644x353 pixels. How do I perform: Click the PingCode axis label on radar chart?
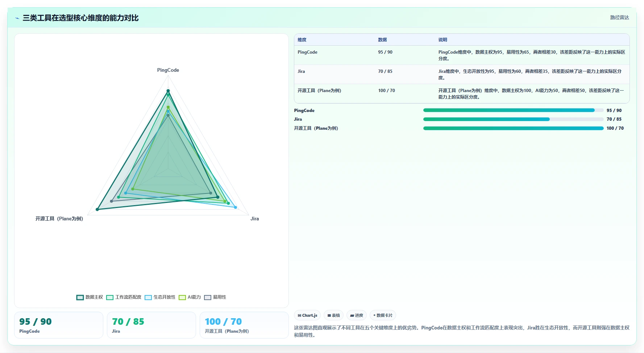click(168, 70)
